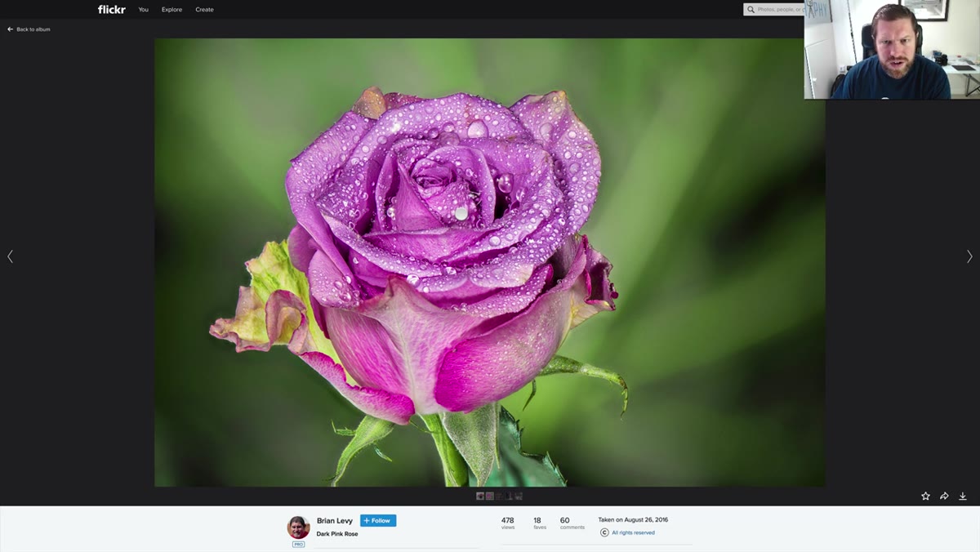Open the 18 faves list

[538, 523]
